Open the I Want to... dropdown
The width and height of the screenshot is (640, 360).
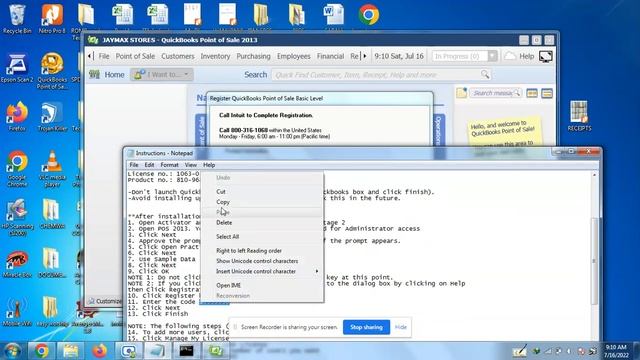[x=162, y=74]
